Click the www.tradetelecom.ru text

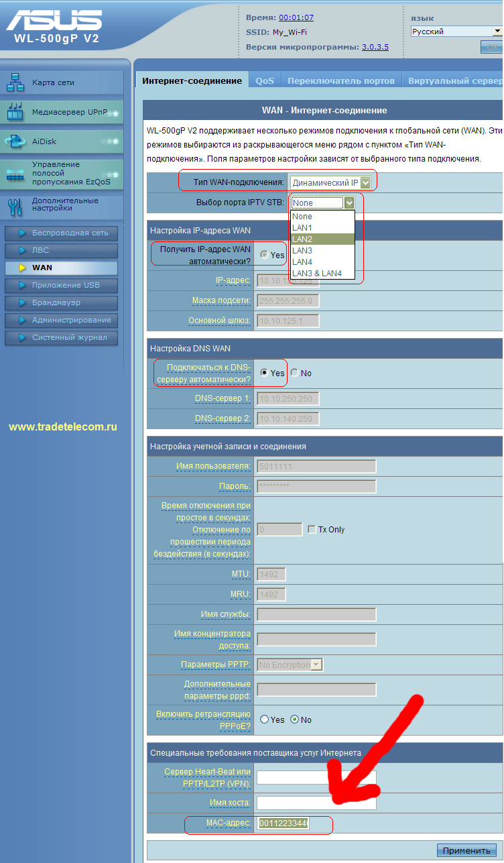[x=63, y=426]
